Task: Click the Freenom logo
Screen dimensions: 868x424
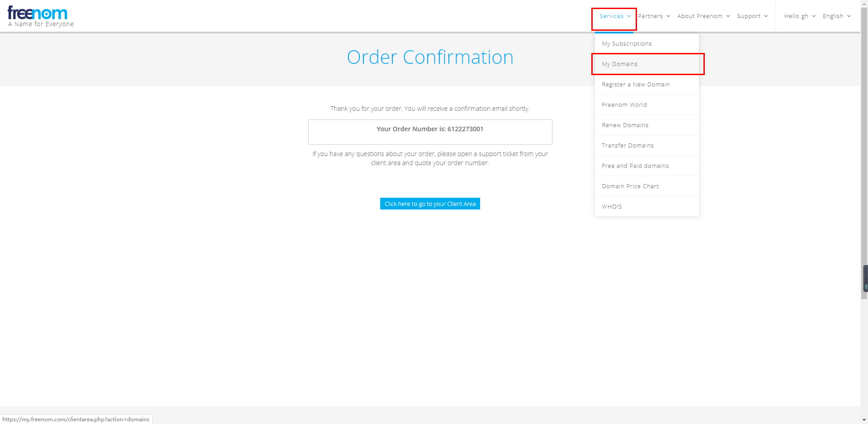Action: click(38, 14)
